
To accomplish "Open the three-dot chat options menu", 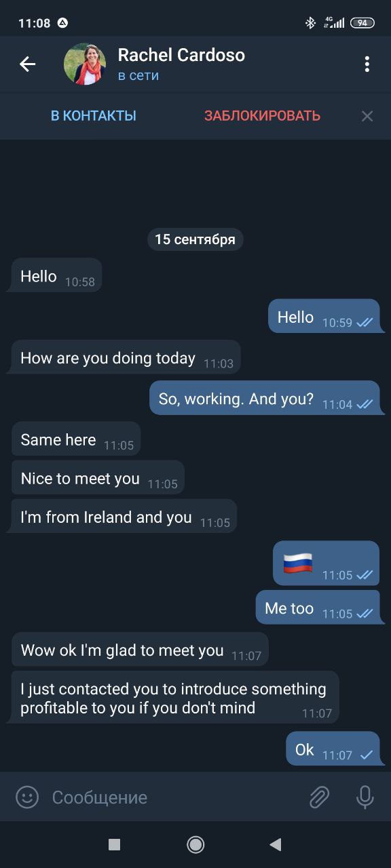I will click(367, 64).
